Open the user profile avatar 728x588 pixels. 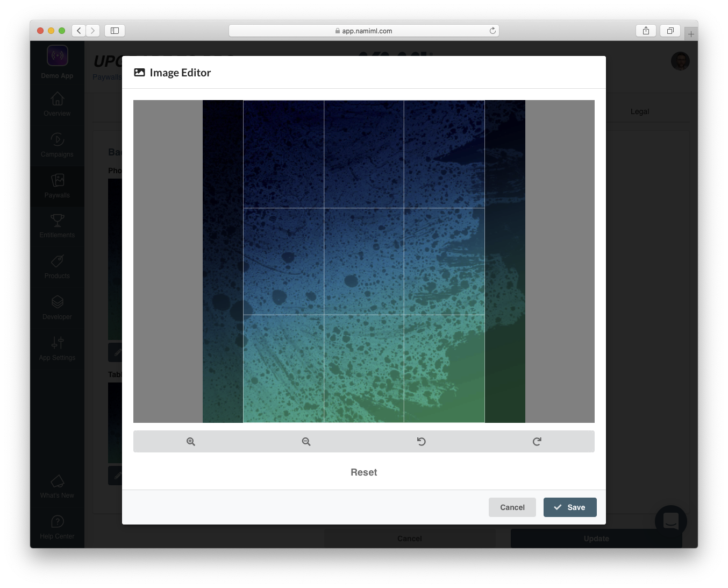tap(680, 61)
